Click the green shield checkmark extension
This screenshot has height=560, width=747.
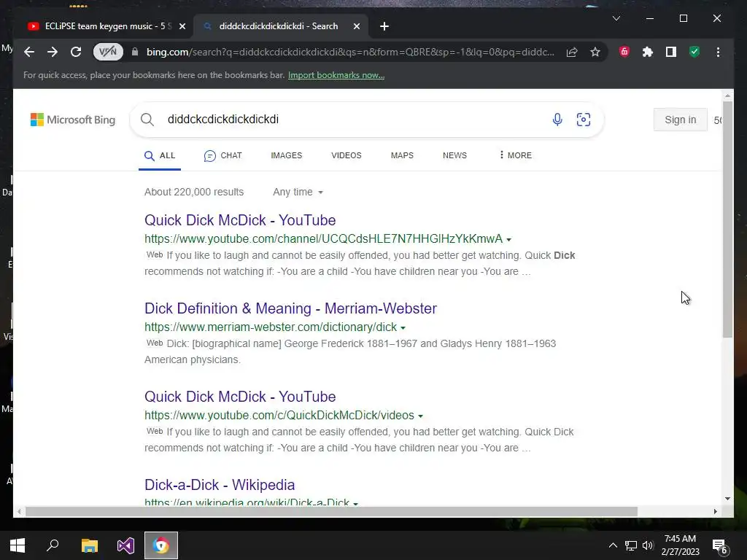pyautogui.click(x=694, y=52)
